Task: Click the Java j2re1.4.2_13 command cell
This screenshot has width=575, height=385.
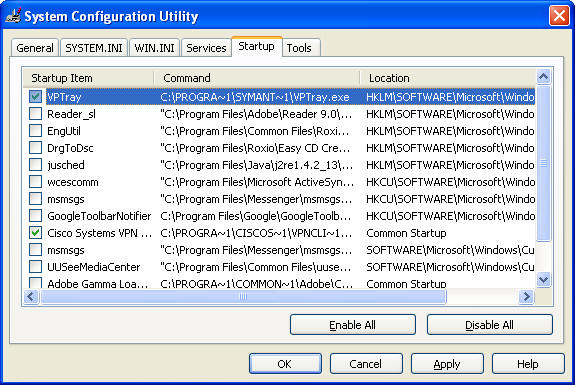Action: [x=257, y=165]
